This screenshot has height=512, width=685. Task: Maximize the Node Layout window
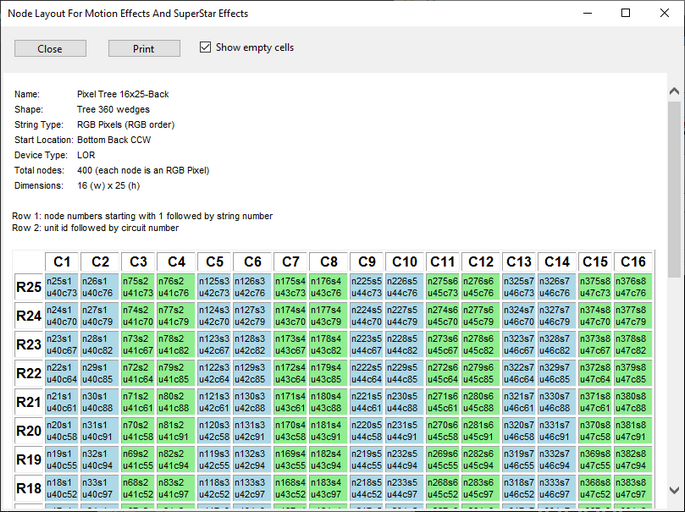[626, 13]
